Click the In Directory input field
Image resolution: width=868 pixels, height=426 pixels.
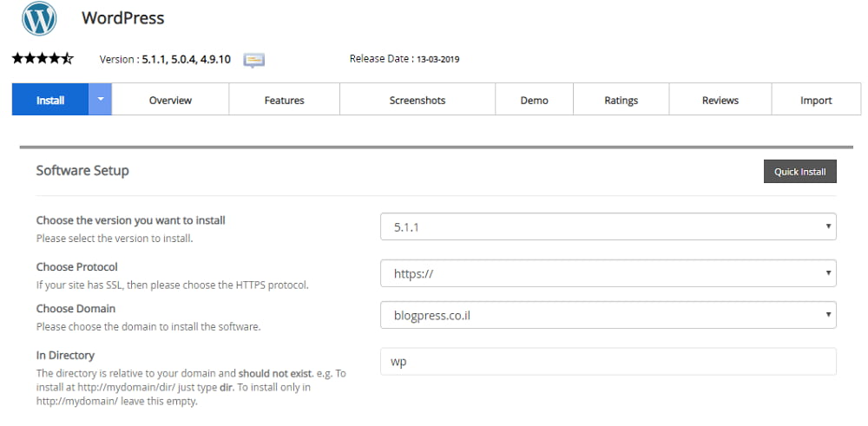608,361
